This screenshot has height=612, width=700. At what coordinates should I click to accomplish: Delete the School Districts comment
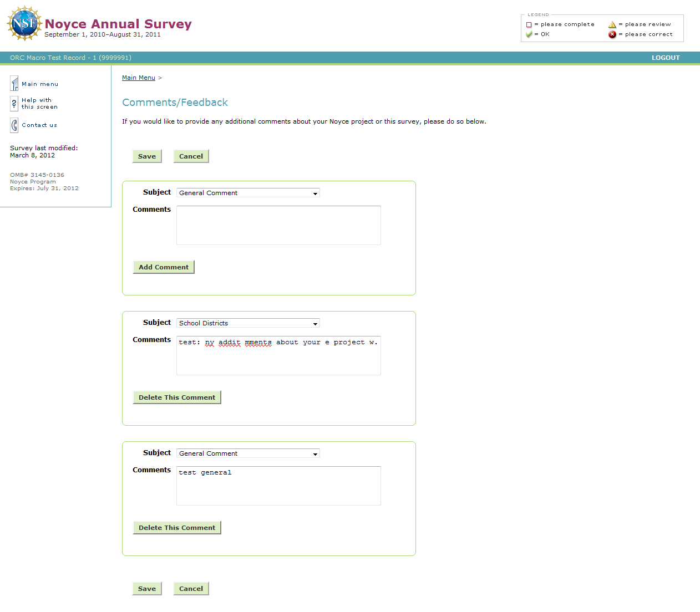(177, 397)
